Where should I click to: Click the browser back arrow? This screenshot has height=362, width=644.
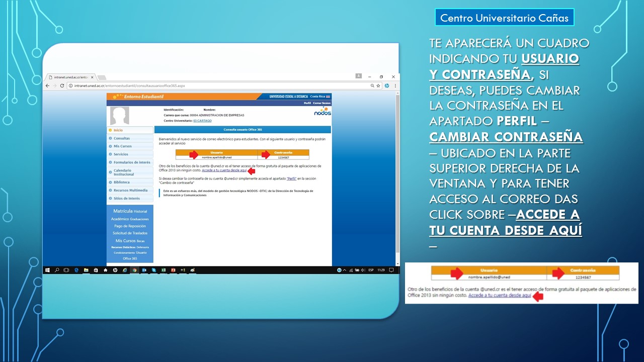(x=48, y=86)
